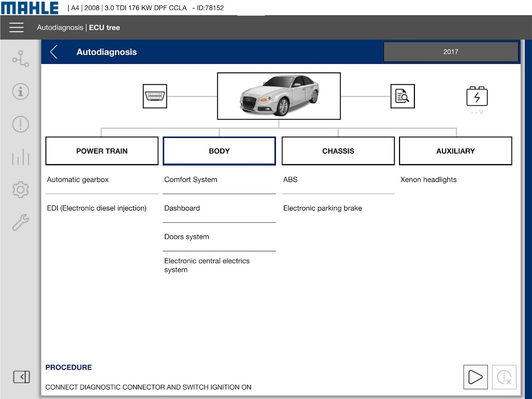Viewport: 532px width, 399px height.
Task: Click the clear errors icon
Action: pos(504,377)
